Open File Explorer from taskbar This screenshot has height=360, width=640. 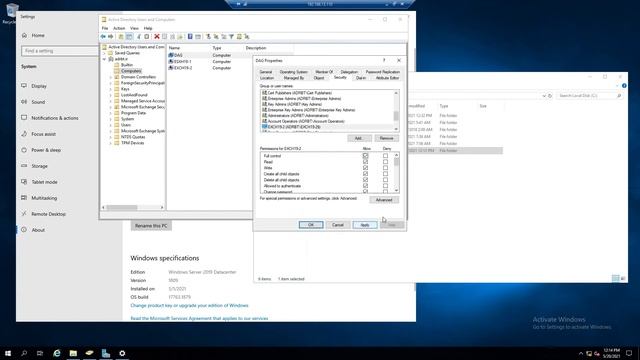tap(73, 353)
